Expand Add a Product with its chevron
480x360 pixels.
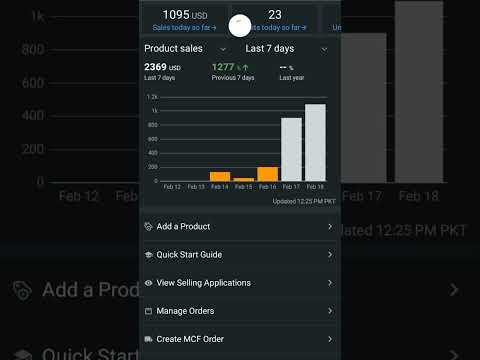pos(330,227)
